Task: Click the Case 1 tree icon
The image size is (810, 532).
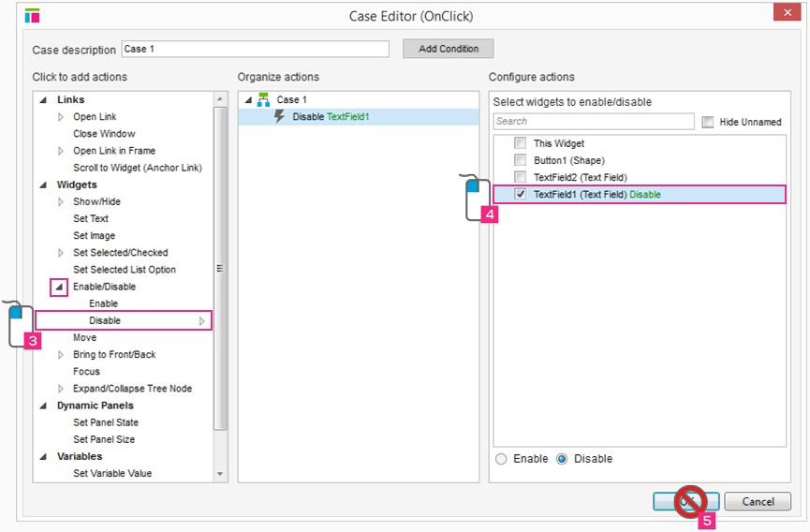Action: (263, 99)
